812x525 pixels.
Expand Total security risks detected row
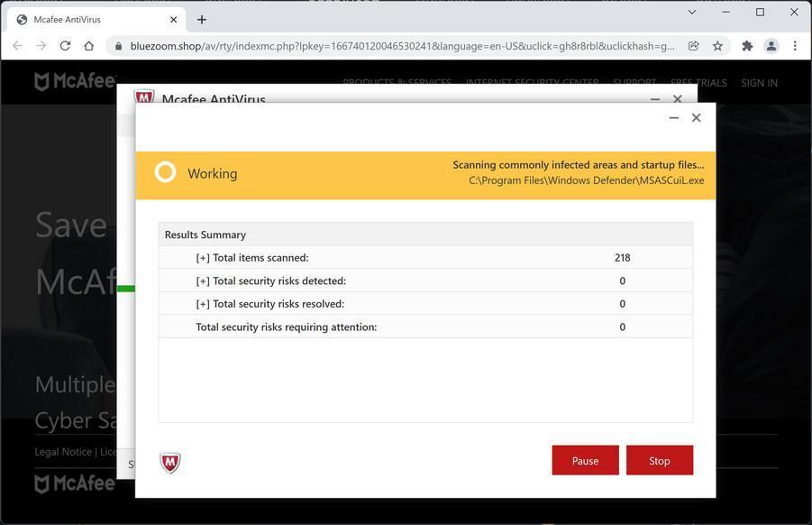[x=203, y=281]
